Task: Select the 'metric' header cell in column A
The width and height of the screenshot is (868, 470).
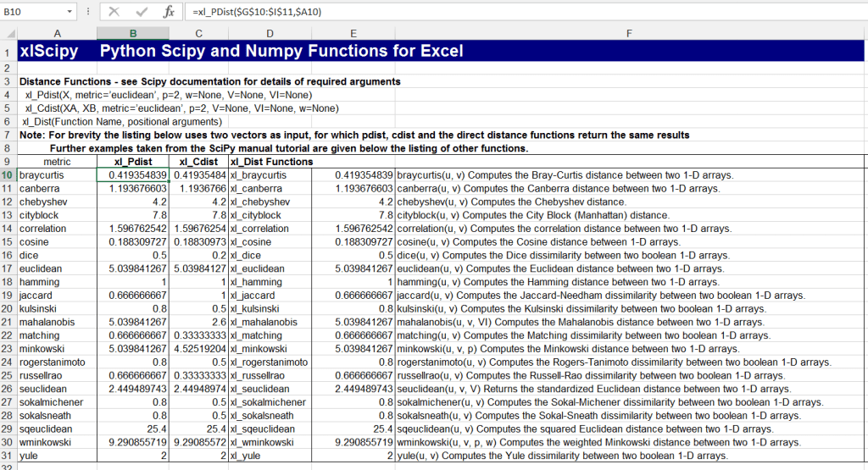Action: pyautogui.click(x=57, y=161)
